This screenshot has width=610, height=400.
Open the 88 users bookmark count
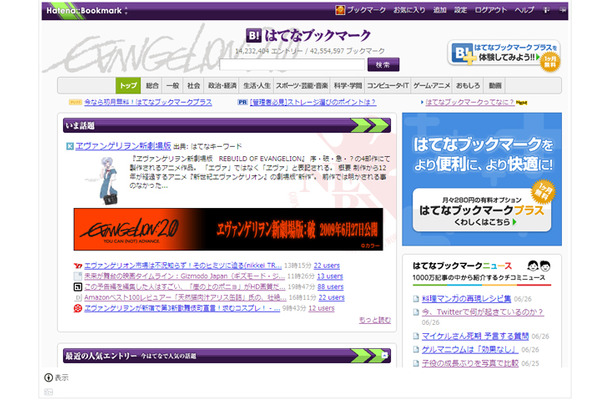330,287
